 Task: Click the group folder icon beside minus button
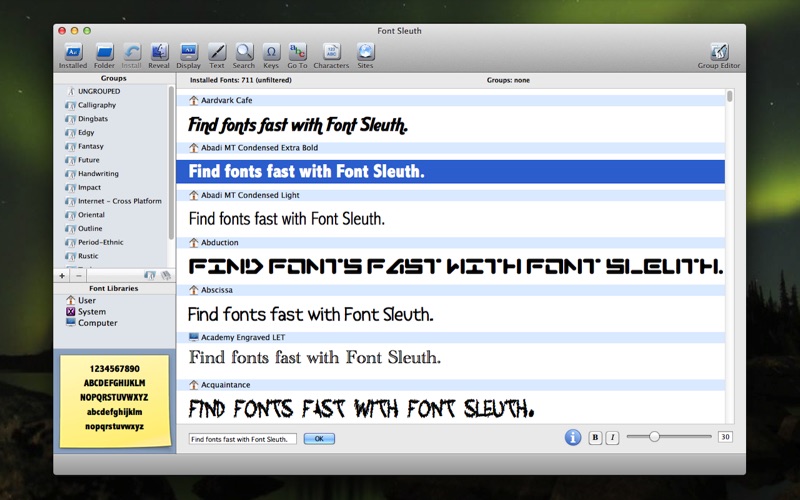click(149, 276)
